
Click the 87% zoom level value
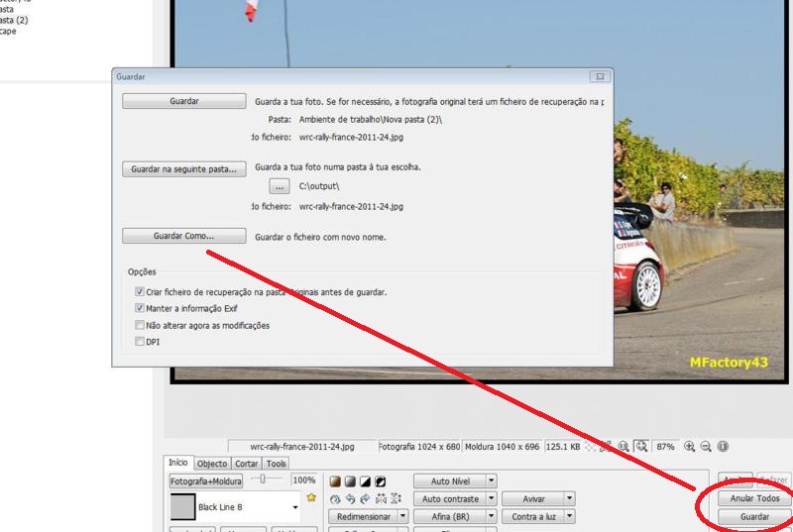point(665,447)
